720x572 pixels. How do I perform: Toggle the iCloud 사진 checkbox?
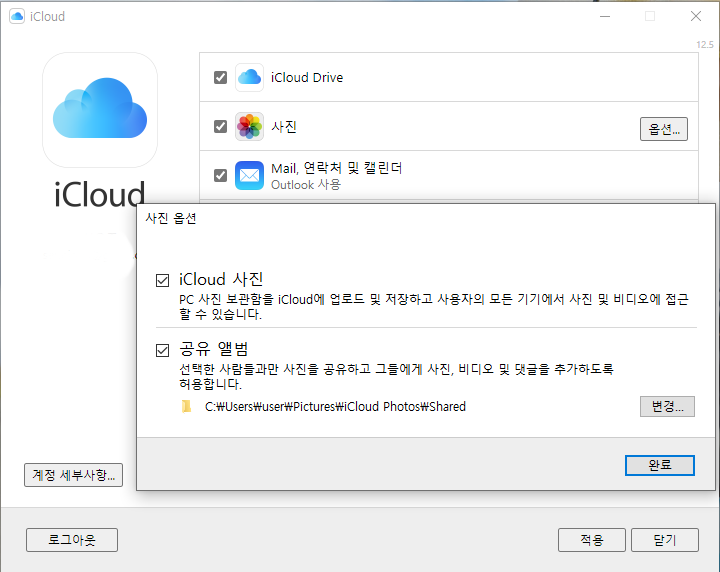pyautogui.click(x=163, y=280)
